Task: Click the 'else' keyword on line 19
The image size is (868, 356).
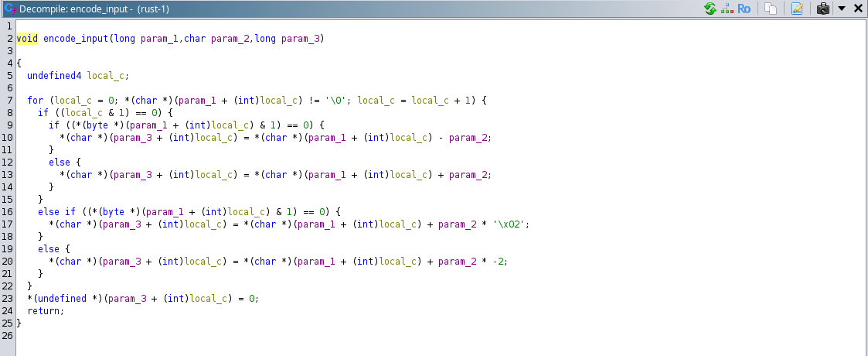Action: tap(49, 249)
